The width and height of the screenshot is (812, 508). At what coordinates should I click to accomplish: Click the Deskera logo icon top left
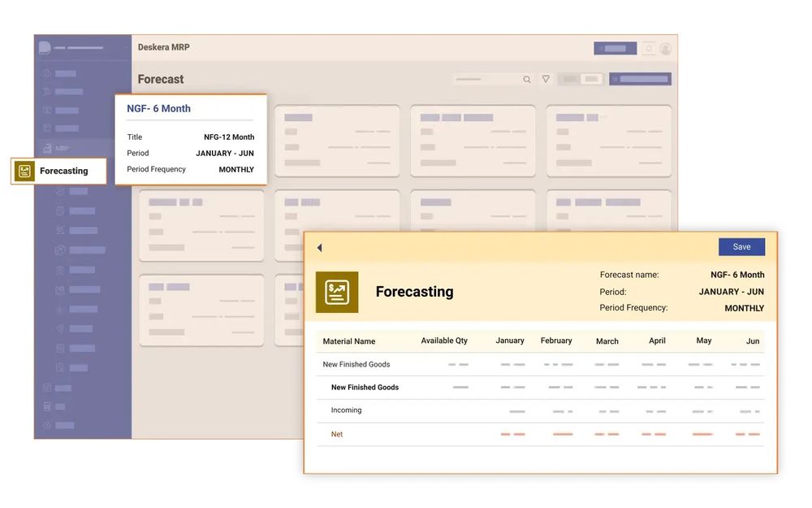44,48
